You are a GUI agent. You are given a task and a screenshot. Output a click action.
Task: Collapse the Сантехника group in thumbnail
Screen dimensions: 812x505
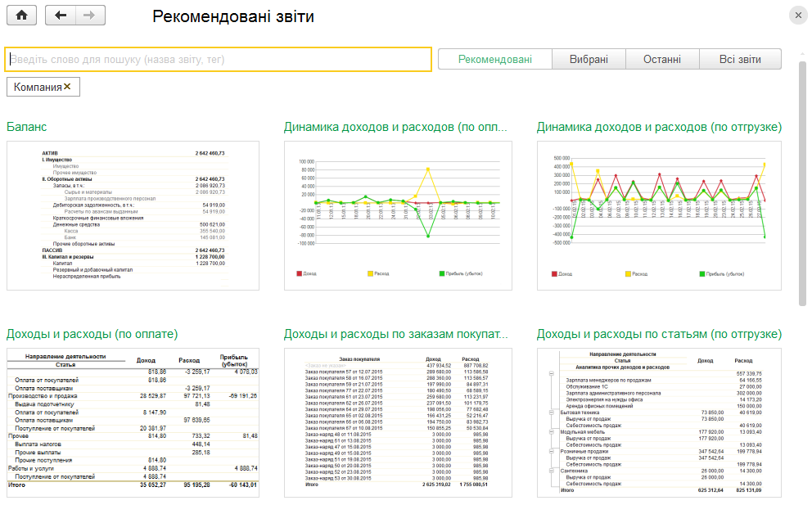pos(552,471)
